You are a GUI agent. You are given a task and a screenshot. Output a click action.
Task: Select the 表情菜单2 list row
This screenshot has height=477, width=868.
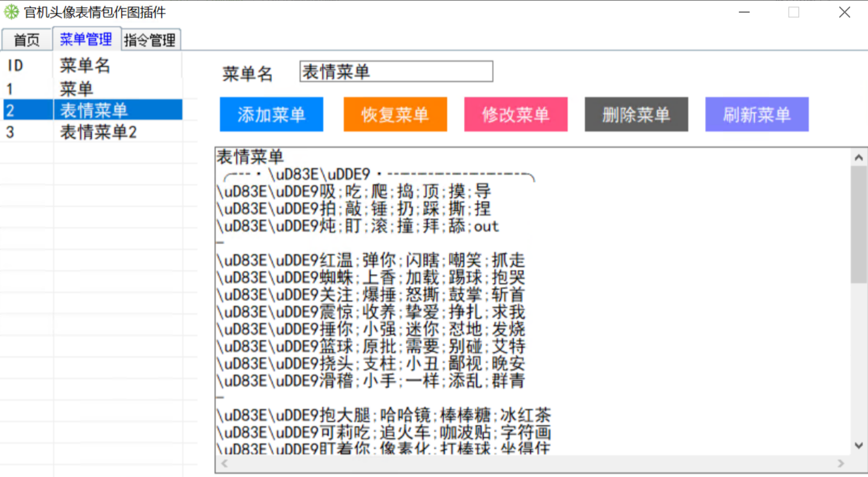click(x=98, y=132)
